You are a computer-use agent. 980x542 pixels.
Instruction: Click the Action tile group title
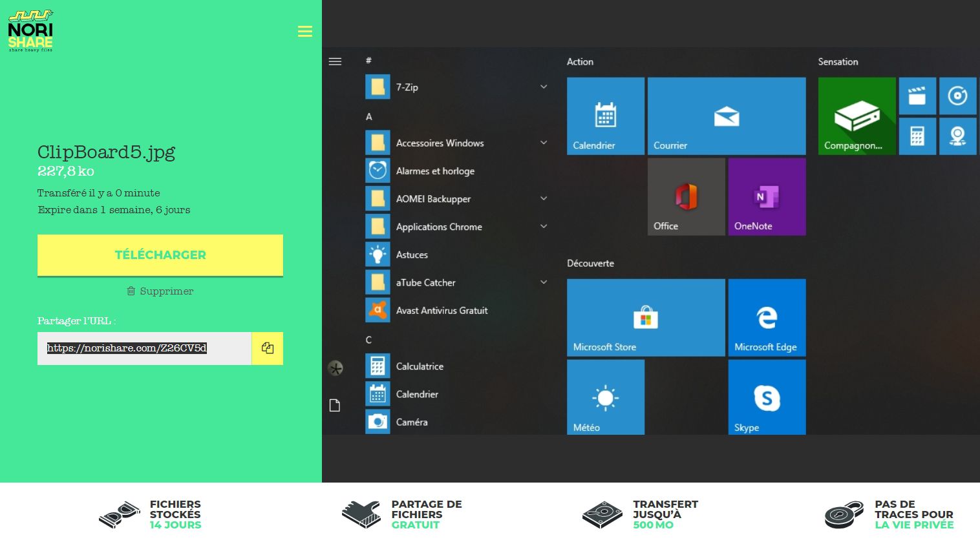click(580, 61)
